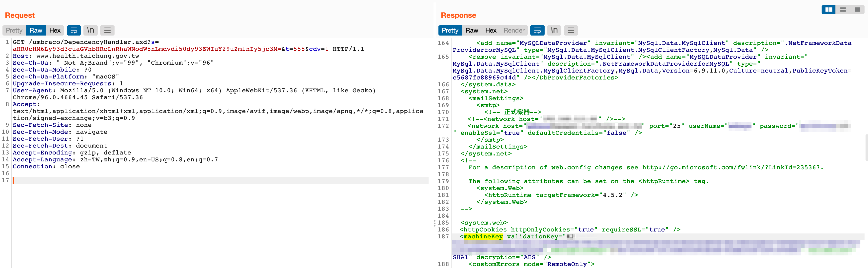Select the Request Pretty view tab
868x268 pixels.
[14, 30]
